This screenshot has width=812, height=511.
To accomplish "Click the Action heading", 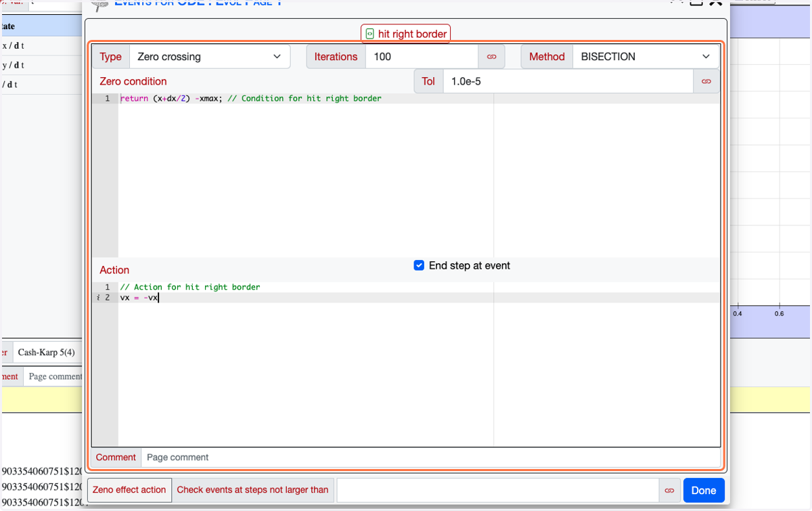I will [114, 270].
